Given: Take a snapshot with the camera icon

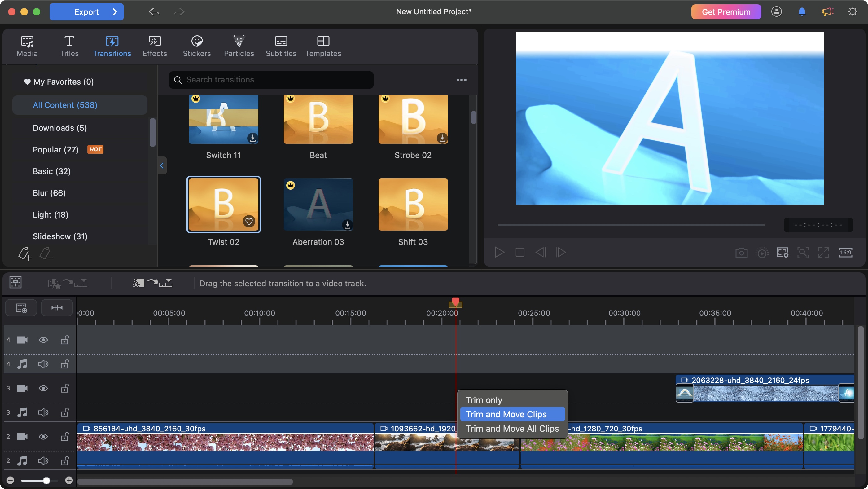Looking at the screenshot, I should pyautogui.click(x=742, y=253).
